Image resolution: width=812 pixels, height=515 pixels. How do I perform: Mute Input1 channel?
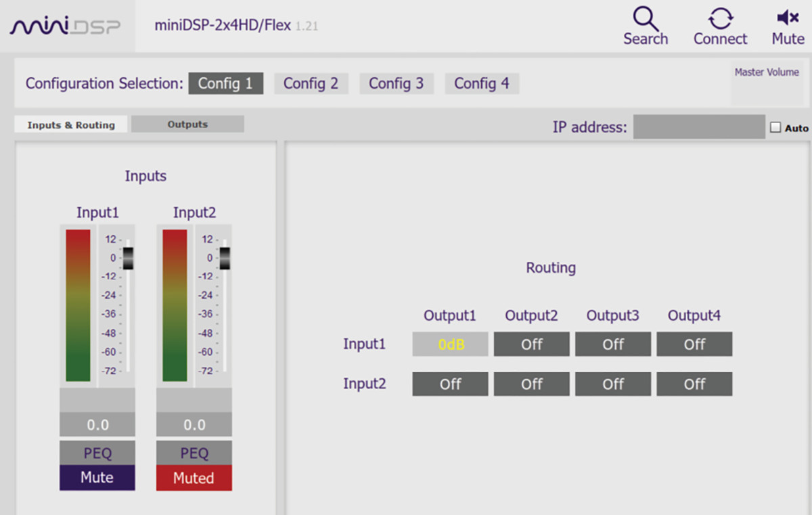point(97,477)
